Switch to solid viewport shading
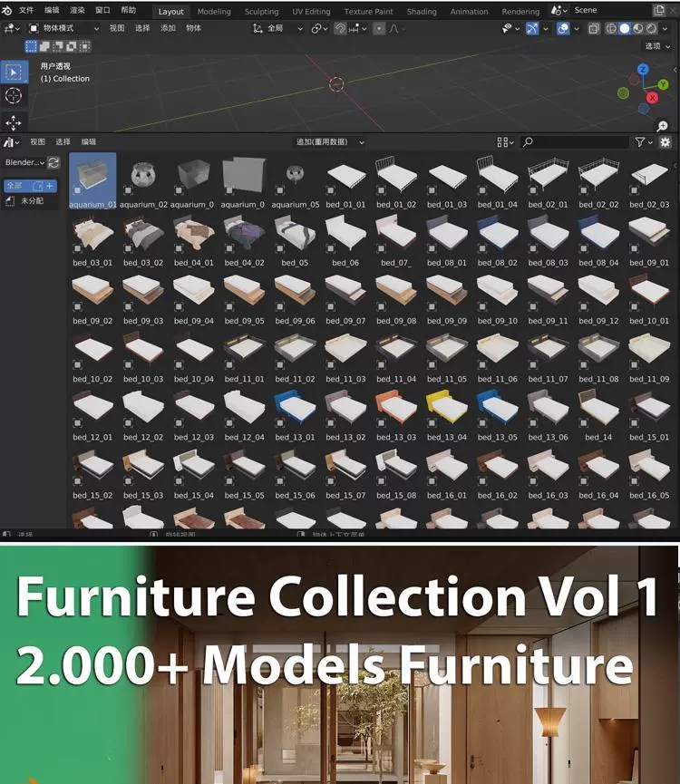Viewport: 680px width, 784px height. [x=625, y=28]
